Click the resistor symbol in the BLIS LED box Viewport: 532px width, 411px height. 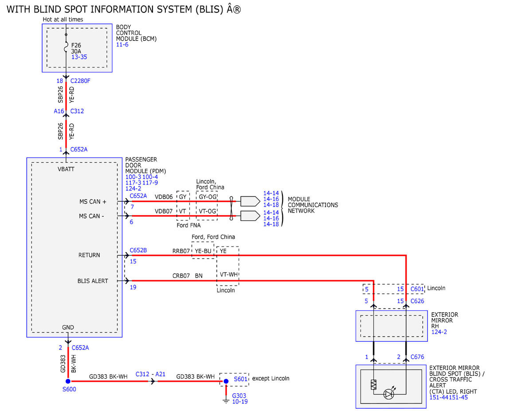[x=373, y=384]
